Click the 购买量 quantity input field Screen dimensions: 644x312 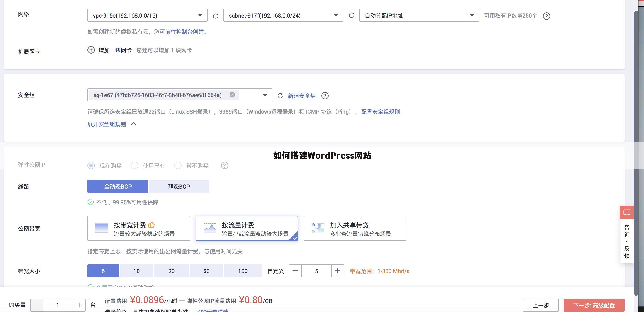[58, 305]
